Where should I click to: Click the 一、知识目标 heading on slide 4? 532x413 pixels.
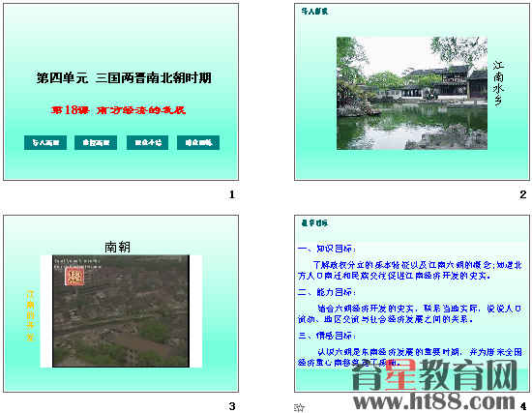(327, 249)
